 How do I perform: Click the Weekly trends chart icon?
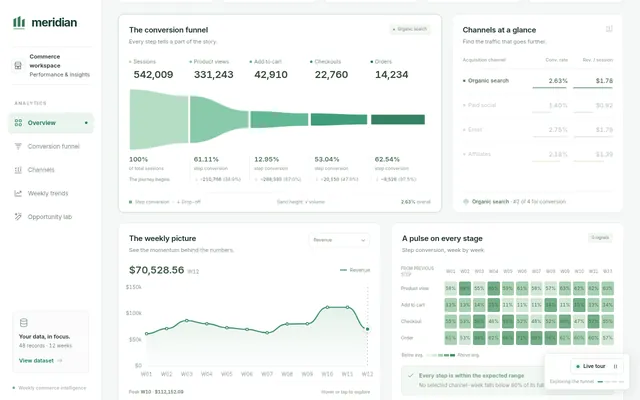click(x=18, y=193)
